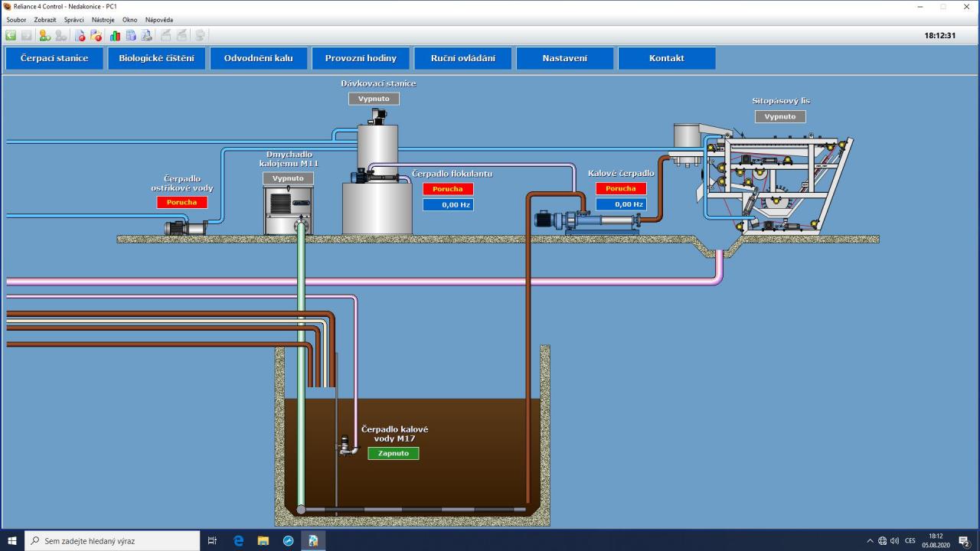Open the data table report icon
This screenshot has width=980, height=551.
click(x=131, y=35)
